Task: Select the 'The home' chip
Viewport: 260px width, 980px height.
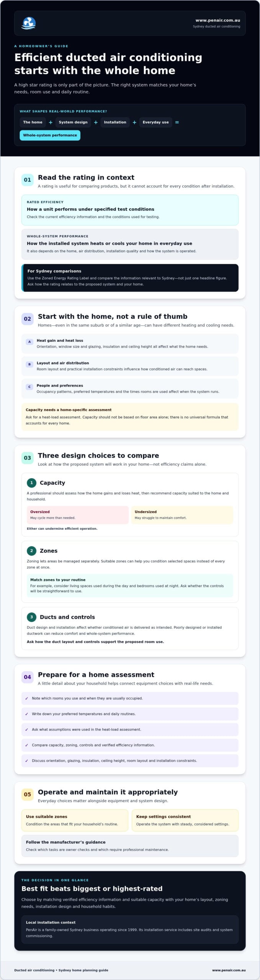Action: tap(33, 122)
